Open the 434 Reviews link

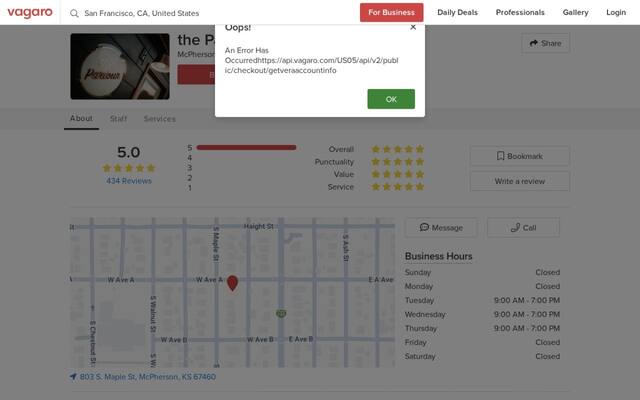(129, 181)
